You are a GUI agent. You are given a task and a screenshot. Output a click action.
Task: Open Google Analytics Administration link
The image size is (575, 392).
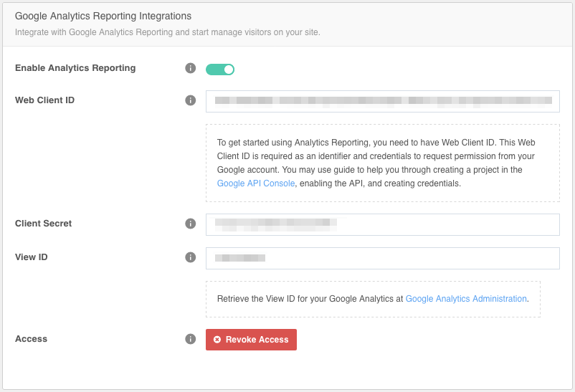click(466, 299)
